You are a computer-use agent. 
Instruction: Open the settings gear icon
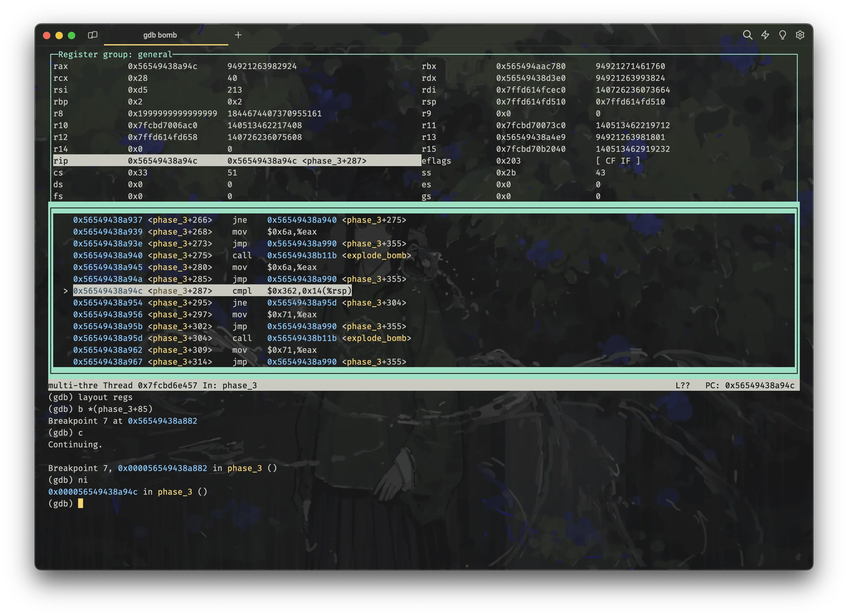click(800, 35)
